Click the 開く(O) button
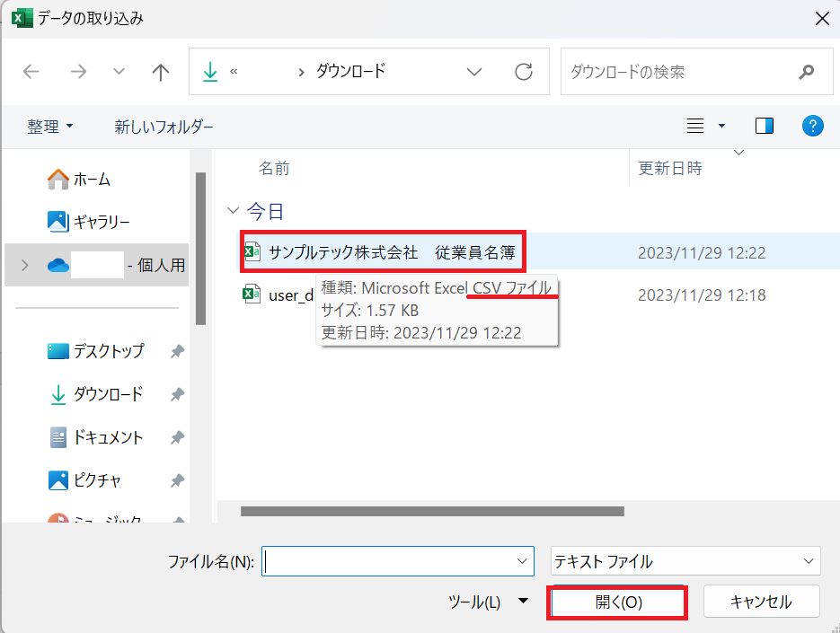Screen dimensions: 840x633 click(x=618, y=602)
